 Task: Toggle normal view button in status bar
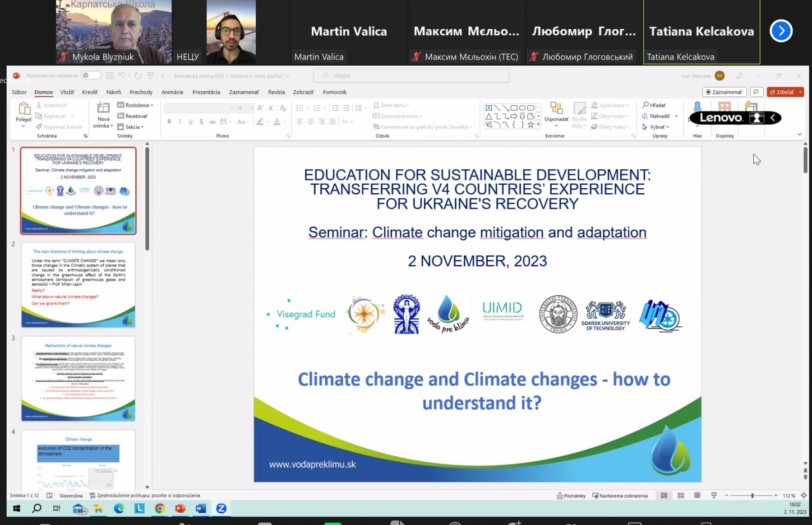click(x=664, y=496)
